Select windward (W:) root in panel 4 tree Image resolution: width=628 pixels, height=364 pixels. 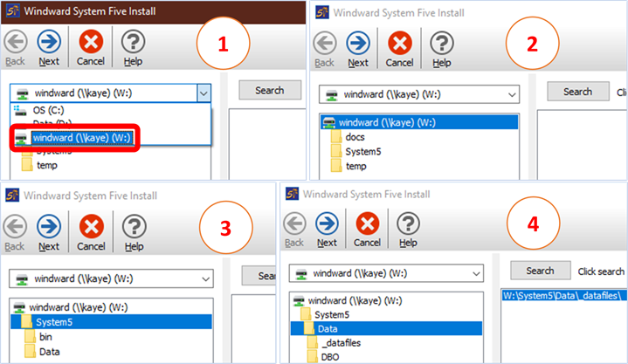point(355,301)
